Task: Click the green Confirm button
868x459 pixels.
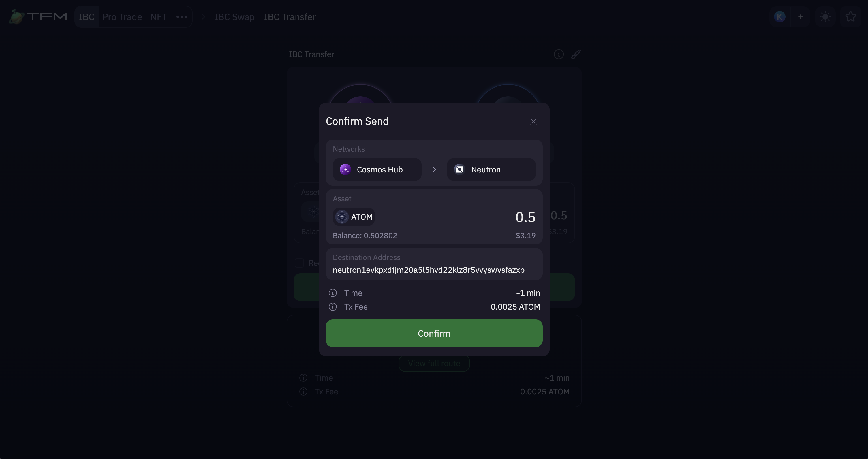Action: coord(434,333)
